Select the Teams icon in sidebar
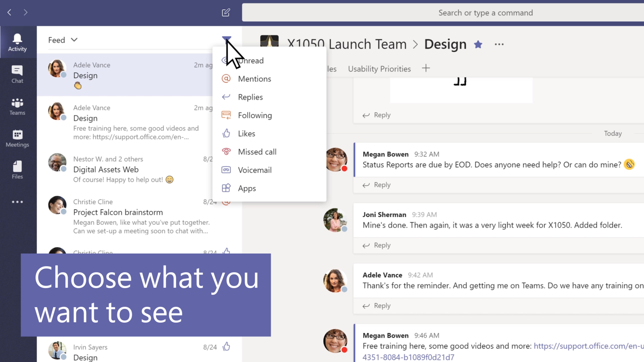 (x=17, y=106)
